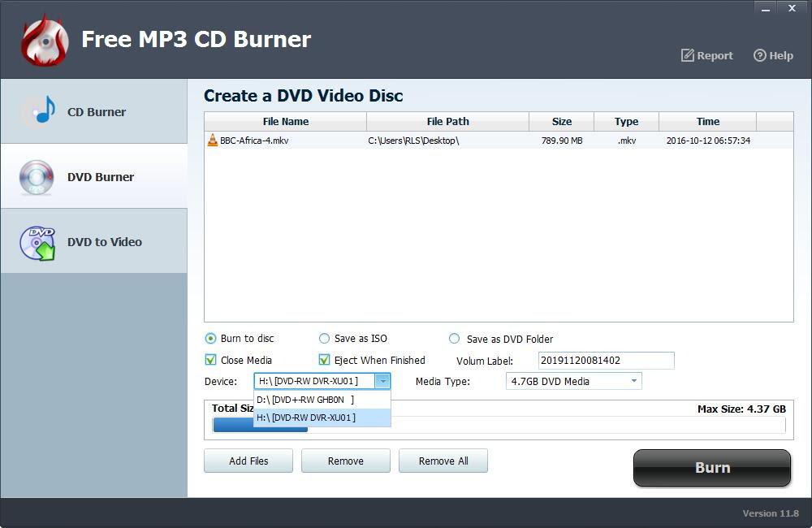Toggle the Eject When Finished checkbox
The width and height of the screenshot is (812, 528).
(x=324, y=360)
